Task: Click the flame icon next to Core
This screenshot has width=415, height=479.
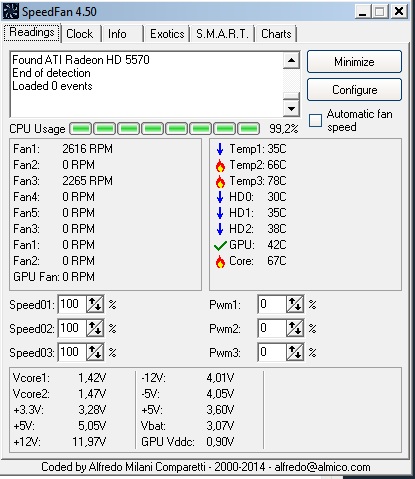Action: [x=220, y=261]
